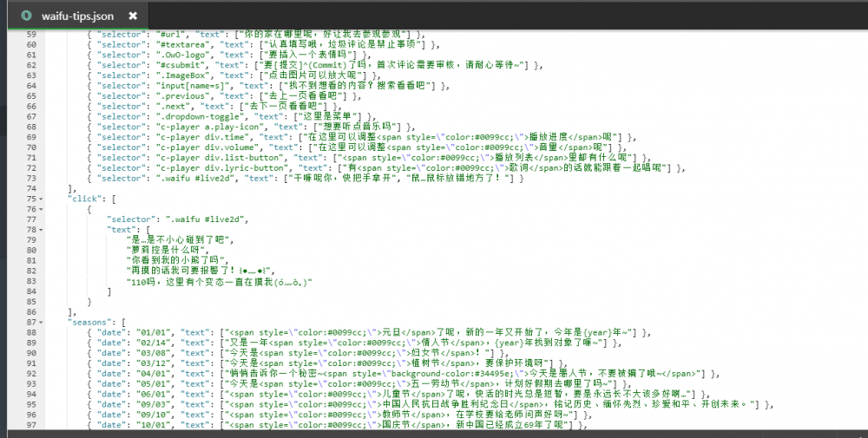Collapse the object block at line 76

pyautogui.click(x=41, y=209)
